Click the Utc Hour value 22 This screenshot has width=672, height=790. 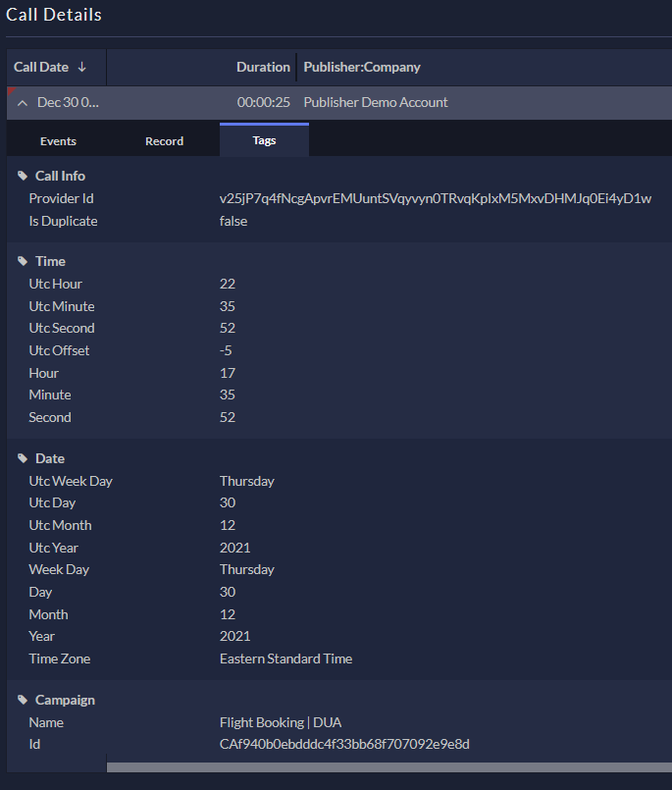(228, 284)
